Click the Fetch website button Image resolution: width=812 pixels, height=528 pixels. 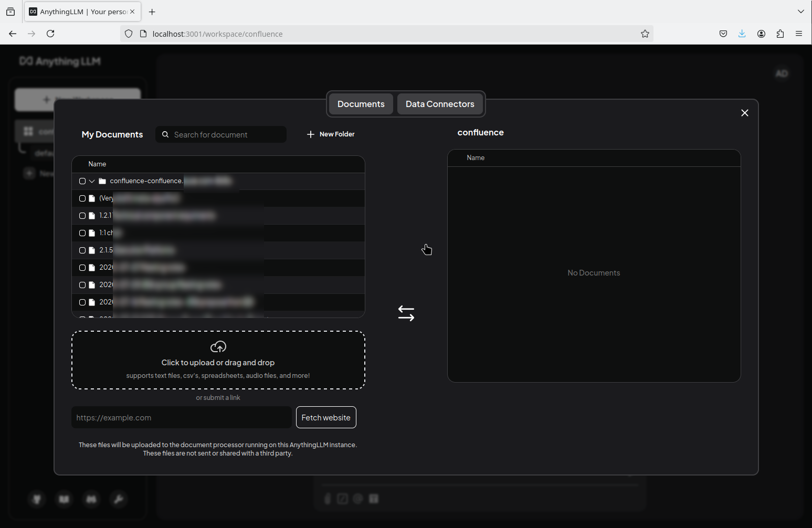tap(326, 418)
